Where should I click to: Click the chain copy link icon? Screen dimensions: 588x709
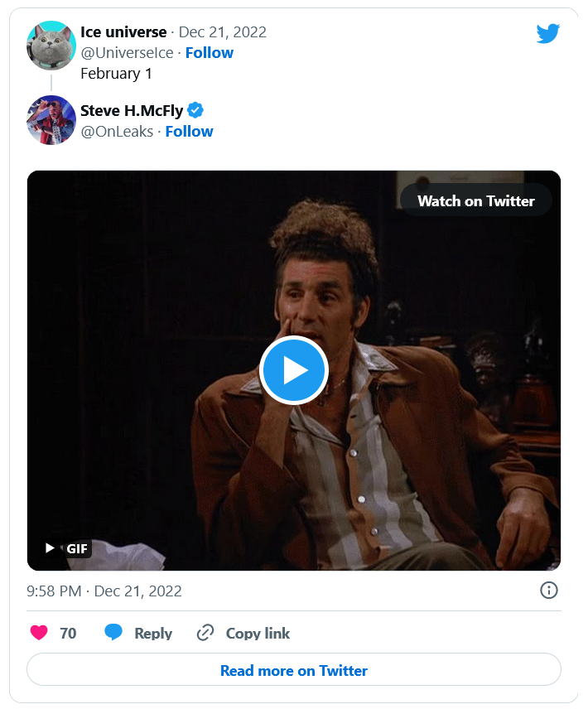coord(205,634)
